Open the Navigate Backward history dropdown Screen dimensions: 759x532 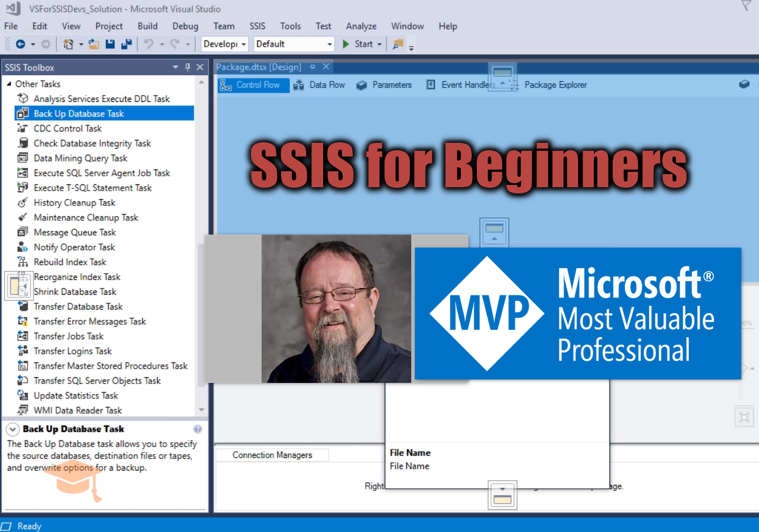33,44
